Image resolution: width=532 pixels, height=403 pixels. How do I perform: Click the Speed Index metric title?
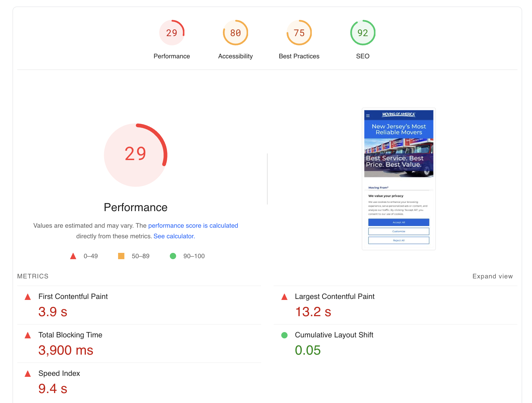pyautogui.click(x=59, y=374)
